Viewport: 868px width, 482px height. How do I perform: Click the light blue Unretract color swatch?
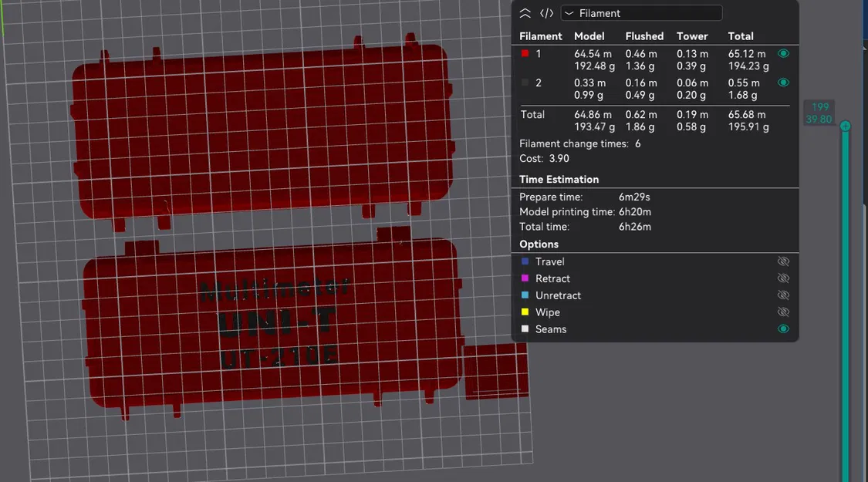pos(525,295)
